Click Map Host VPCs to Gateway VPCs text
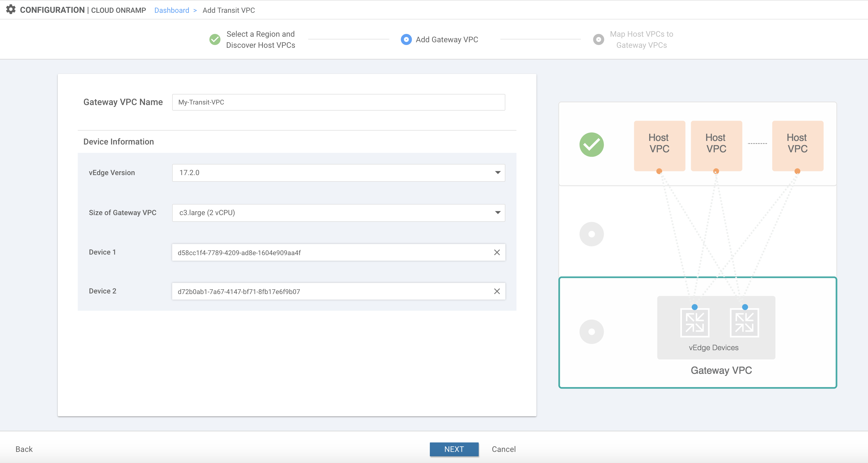868x463 pixels. [641, 39]
